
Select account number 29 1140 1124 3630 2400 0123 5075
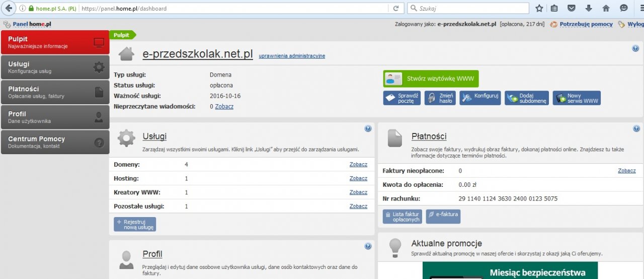coord(508,198)
